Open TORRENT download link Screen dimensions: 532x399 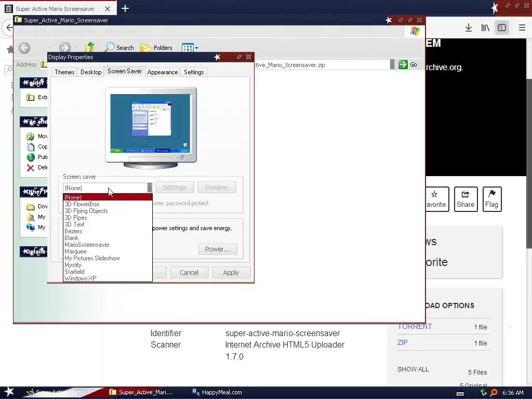coord(415,326)
